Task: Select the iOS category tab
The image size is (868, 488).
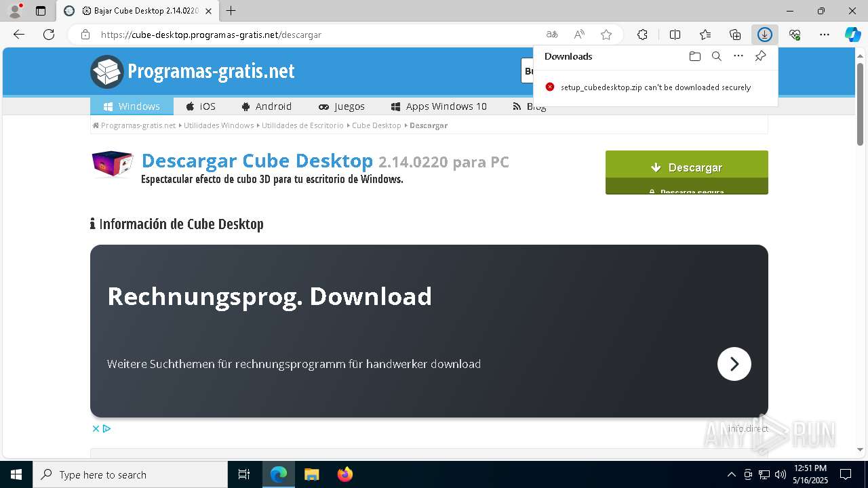Action: pos(201,106)
